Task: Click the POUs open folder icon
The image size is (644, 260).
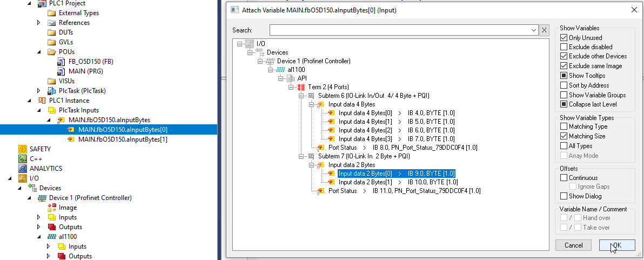Action: (51, 52)
